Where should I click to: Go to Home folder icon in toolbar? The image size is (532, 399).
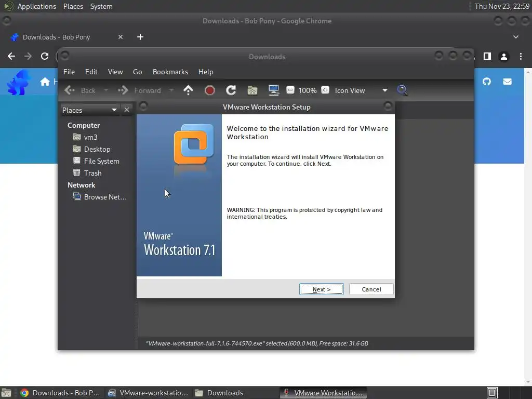tap(252, 90)
